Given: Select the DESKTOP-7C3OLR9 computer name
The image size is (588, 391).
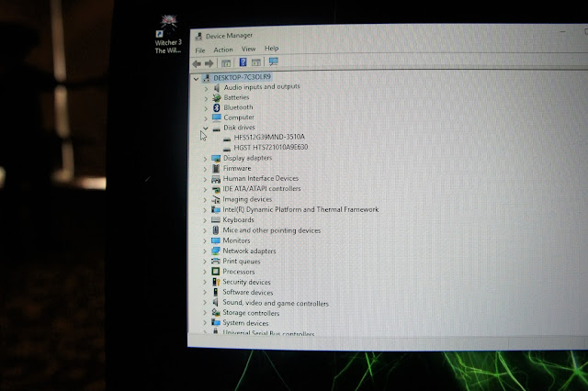Looking at the screenshot, I should (242, 77).
